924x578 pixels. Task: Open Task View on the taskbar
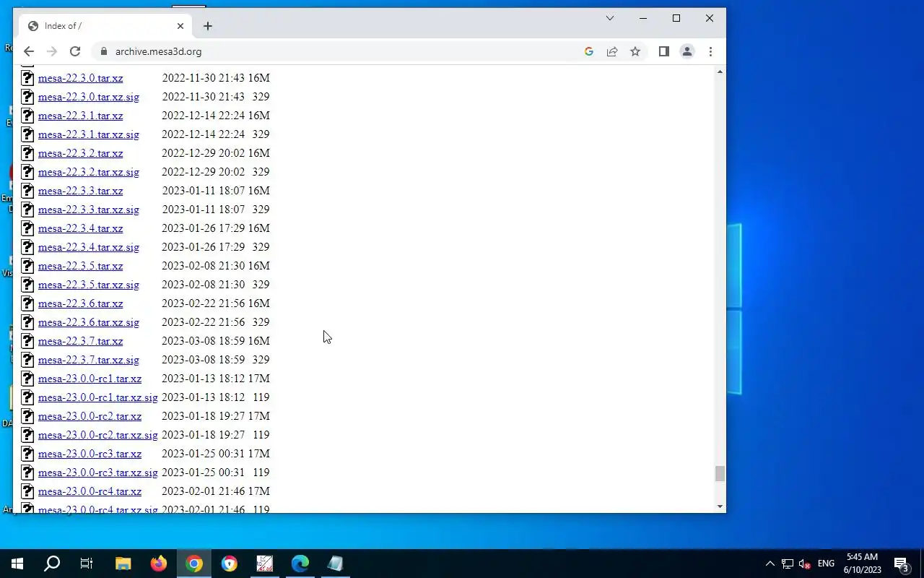tap(87, 564)
